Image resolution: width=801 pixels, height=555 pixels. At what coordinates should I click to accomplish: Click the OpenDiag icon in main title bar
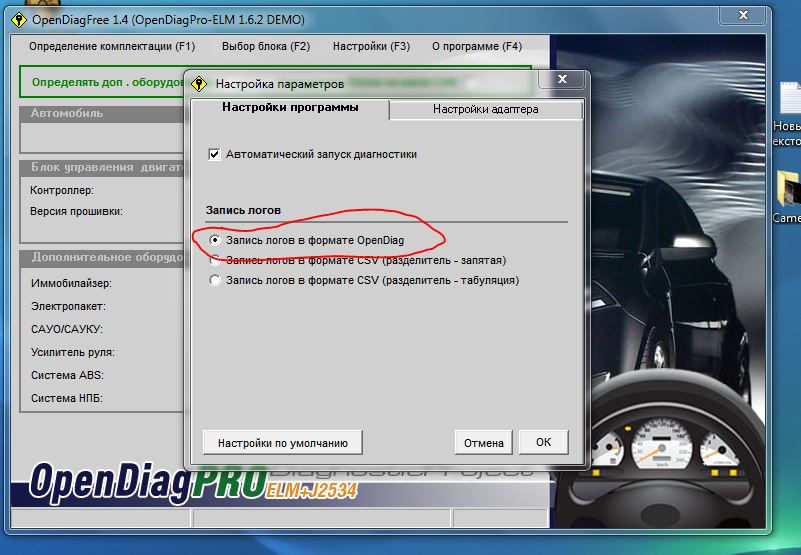(19, 20)
